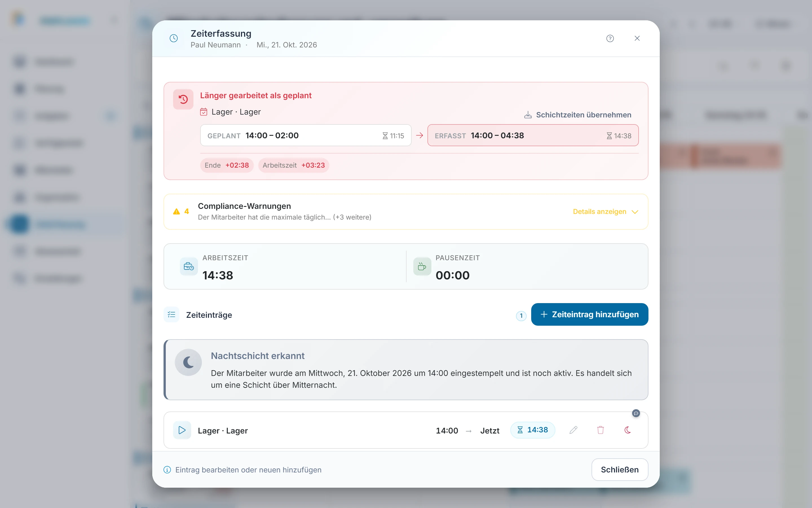Screen dimensions: 812x508
Task: Click the Arbeitszeit value 14:38
Action: (218, 275)
